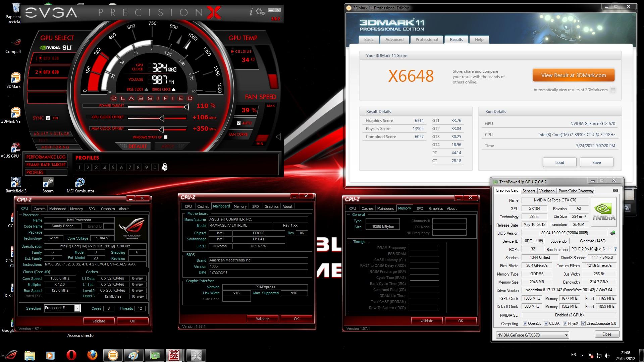This screenshot has height=362, width=644.
Task: Toggle the OpenCL checkbox in GPU-Z
Action: click(x=525, y=323)
